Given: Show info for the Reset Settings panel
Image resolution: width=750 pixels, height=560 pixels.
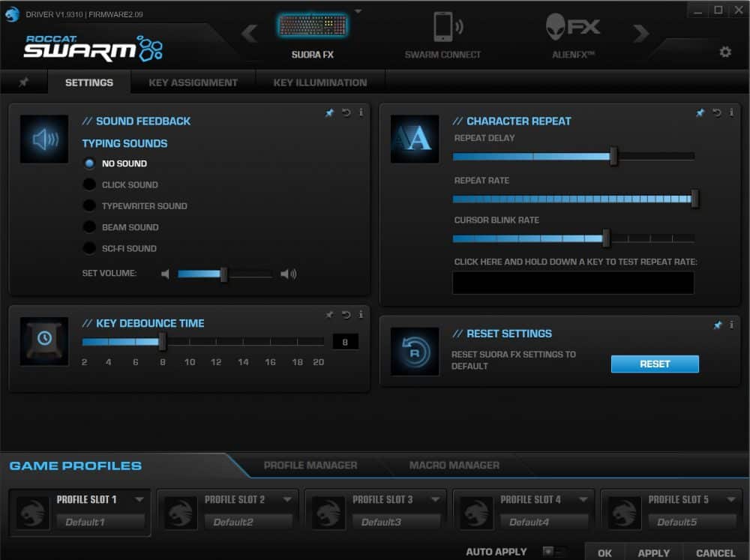Looking at the screenshot, I should 730,325.
